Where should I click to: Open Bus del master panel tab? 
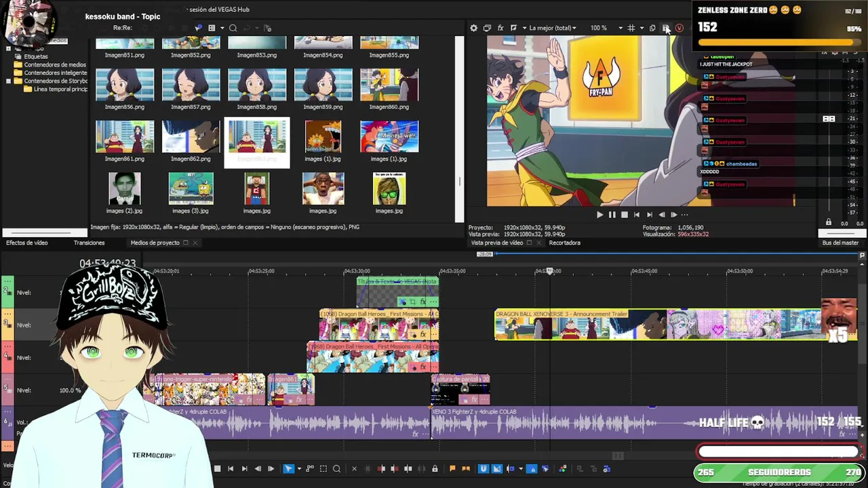point(840,243)
